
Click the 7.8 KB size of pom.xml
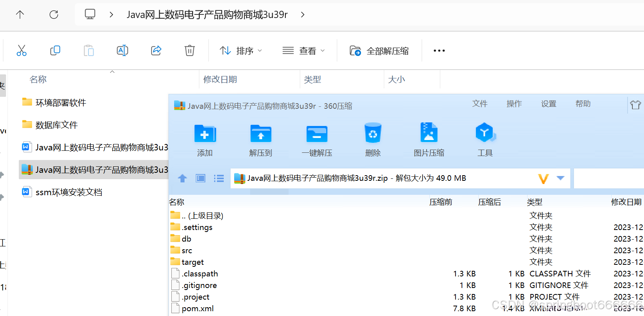click(x=464, y=308)
